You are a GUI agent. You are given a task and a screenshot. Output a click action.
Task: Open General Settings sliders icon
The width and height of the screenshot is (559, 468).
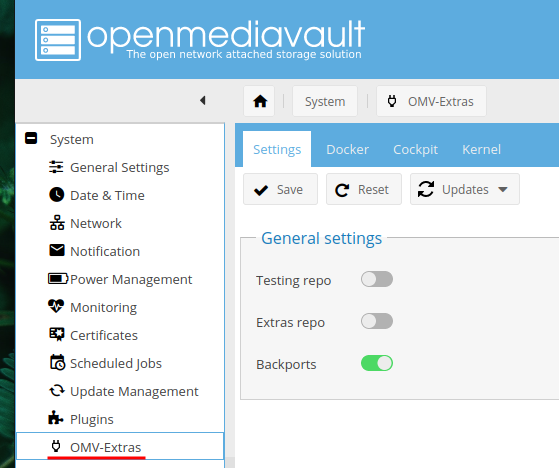[56, 167]
